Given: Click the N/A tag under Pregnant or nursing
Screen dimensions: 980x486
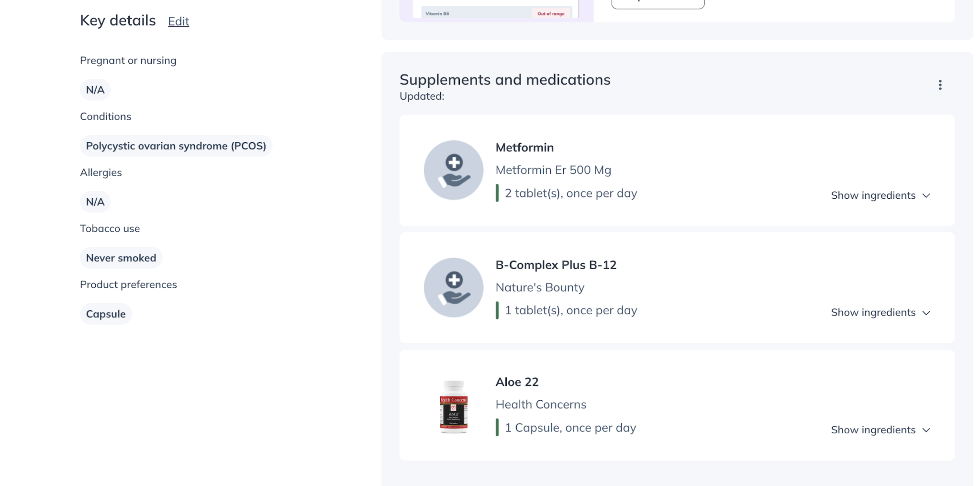Looking at the screenshot, I should (x=95, y=90).
